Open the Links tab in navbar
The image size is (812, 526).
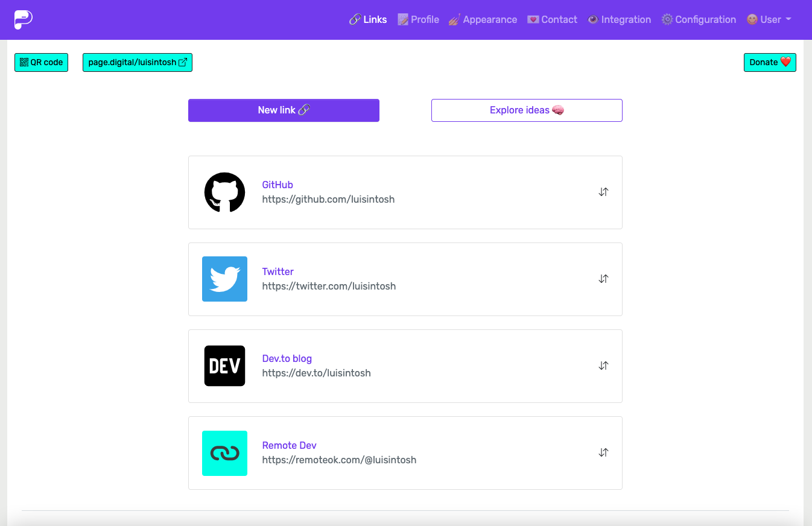coord(368,19)
